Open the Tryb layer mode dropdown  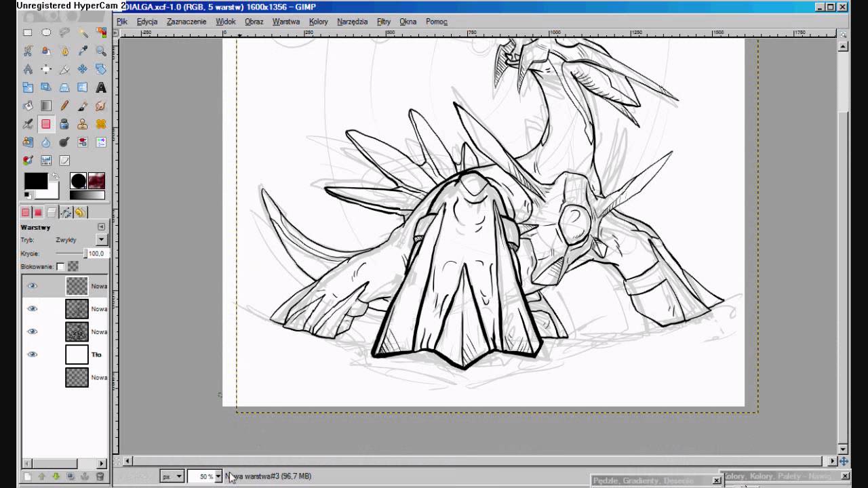tap(101, 240)
